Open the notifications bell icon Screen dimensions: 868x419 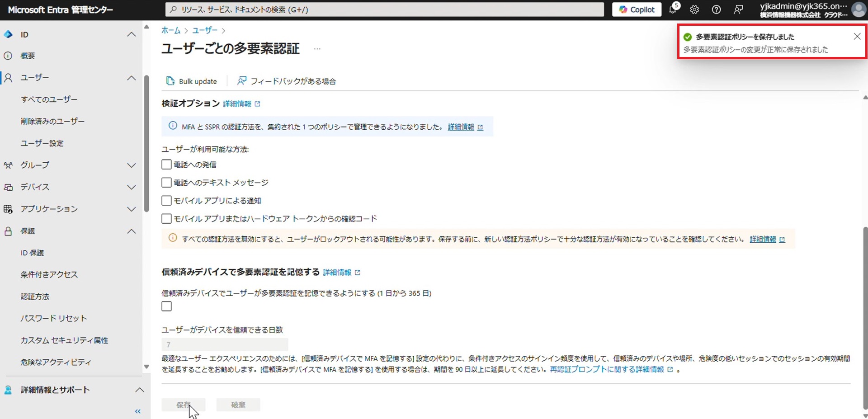click(x=673, y=9)
